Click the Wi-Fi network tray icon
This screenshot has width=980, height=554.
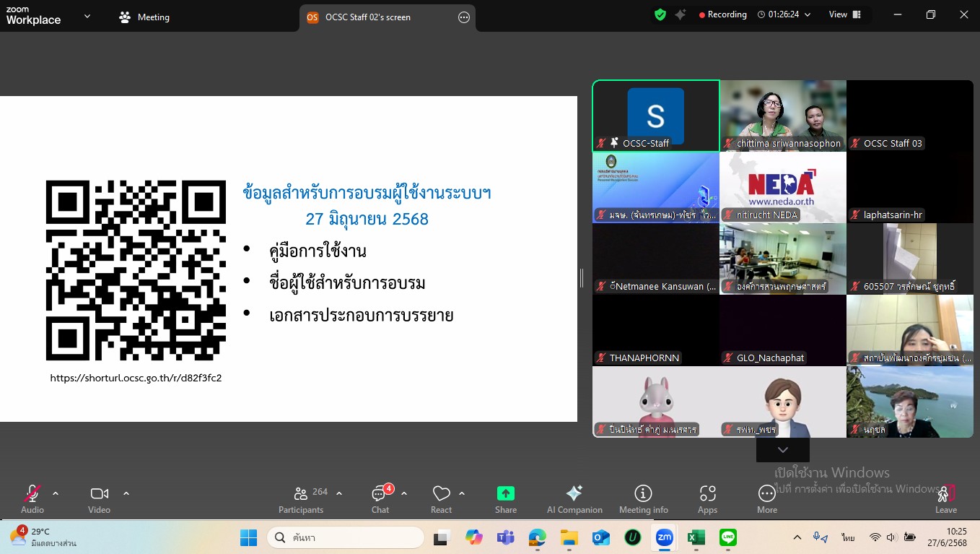click(x=875, y=537)
